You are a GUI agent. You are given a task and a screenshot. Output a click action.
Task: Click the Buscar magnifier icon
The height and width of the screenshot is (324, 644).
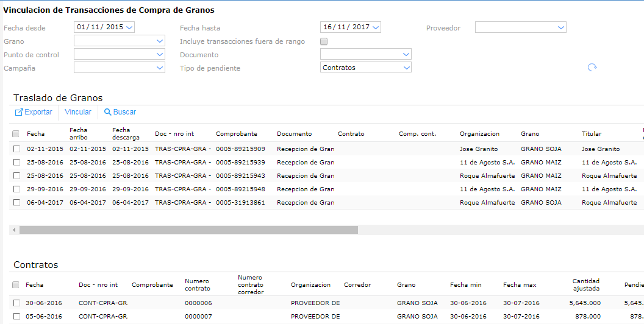[x=108, y=112]
